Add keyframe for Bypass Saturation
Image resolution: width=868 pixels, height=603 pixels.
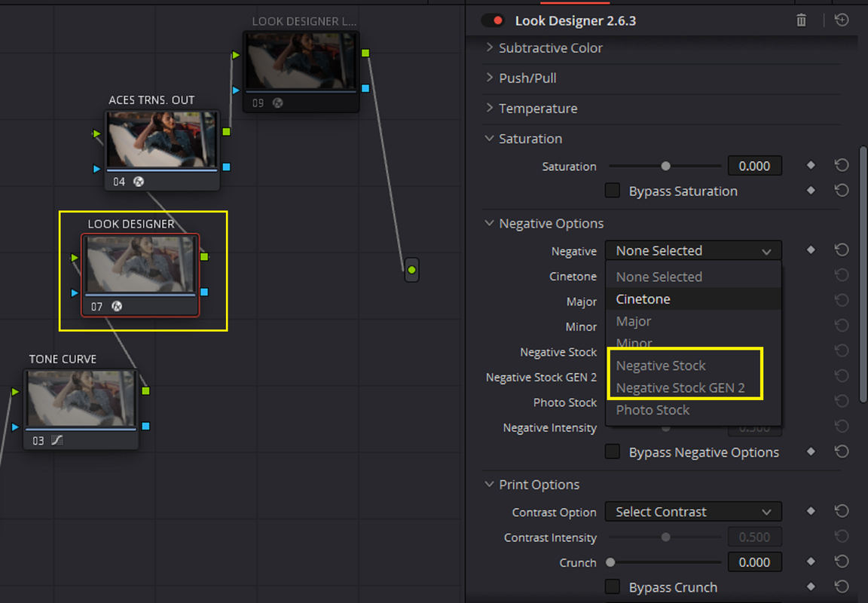point(811,191)
